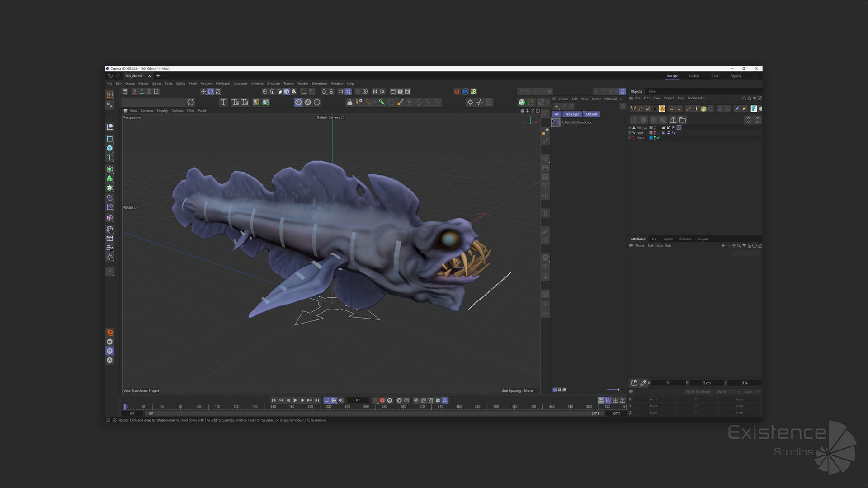
Task: Click the weight lock icon in toolbar
Action: [349, 102]
